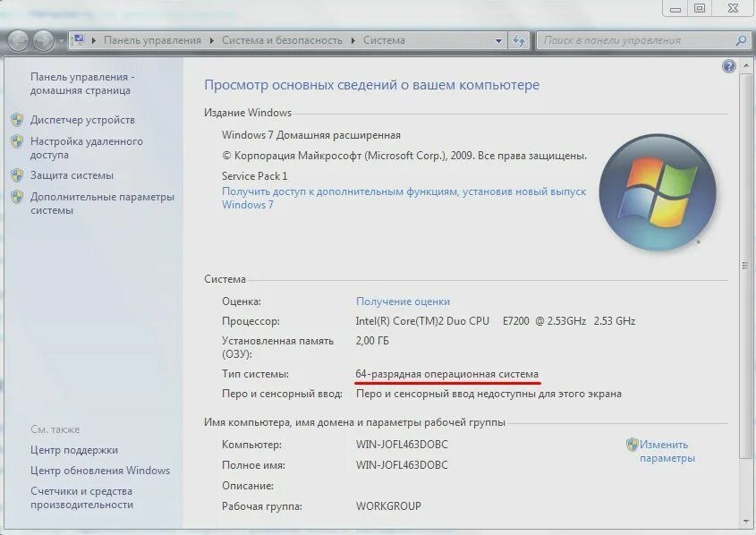Click the scrollbar down arrow
This screenshot has width=756, height=535.
click(745, 521)
